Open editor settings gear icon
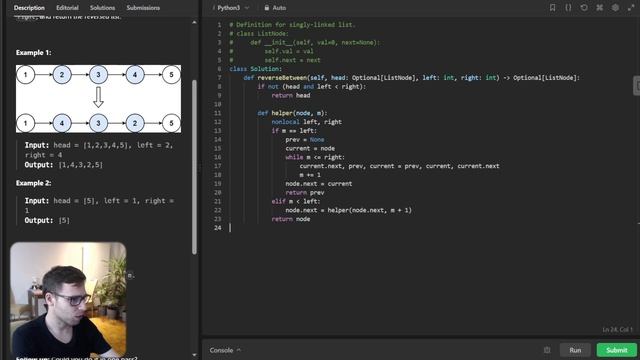Viewport: 640px width, 360px height. point(615,8)
